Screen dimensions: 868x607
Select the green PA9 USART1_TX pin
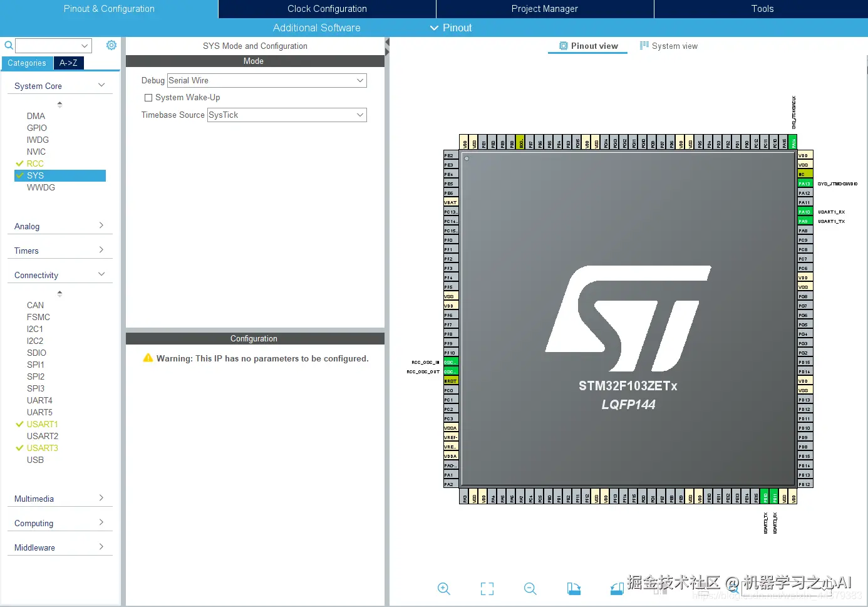805,221
